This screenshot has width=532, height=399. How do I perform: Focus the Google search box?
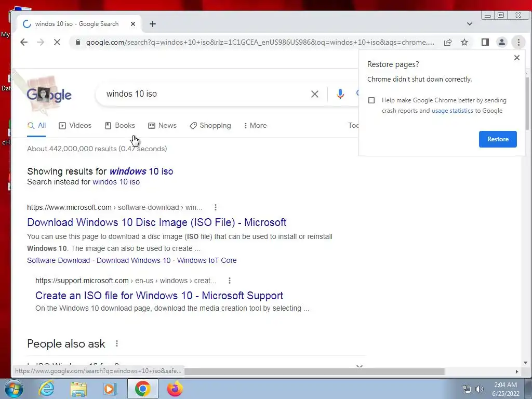[204, 94]
